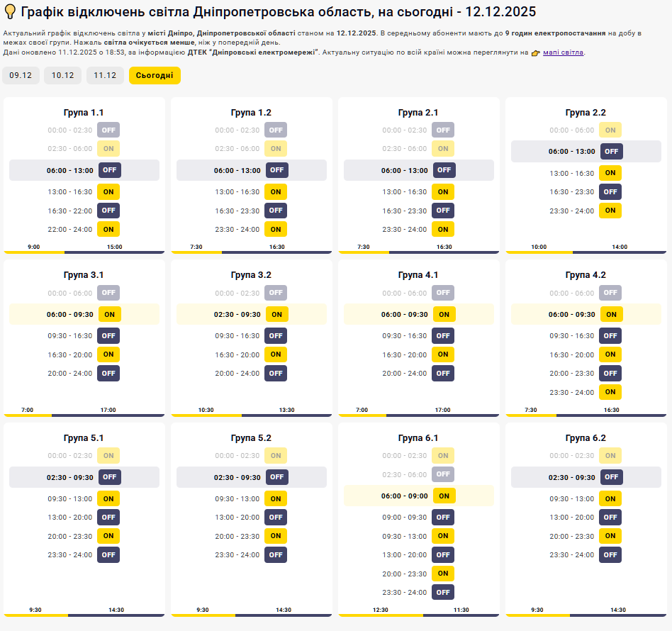Open the 11.12 date tab
This screenshot has width=672, height=631.
pos(105,75)
